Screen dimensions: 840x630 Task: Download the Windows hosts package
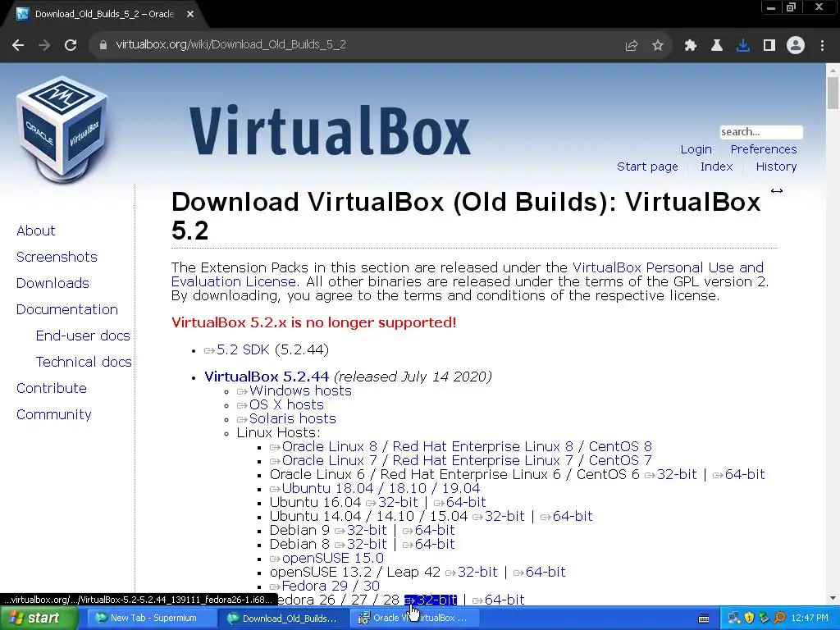pyautogui.click(x=300, y=391)
